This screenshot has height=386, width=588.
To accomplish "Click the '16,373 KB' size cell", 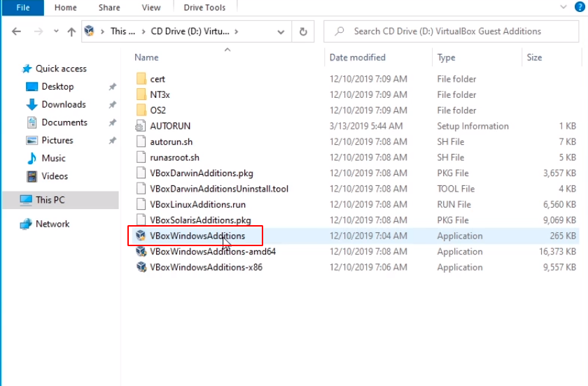I will coord(557,252).
